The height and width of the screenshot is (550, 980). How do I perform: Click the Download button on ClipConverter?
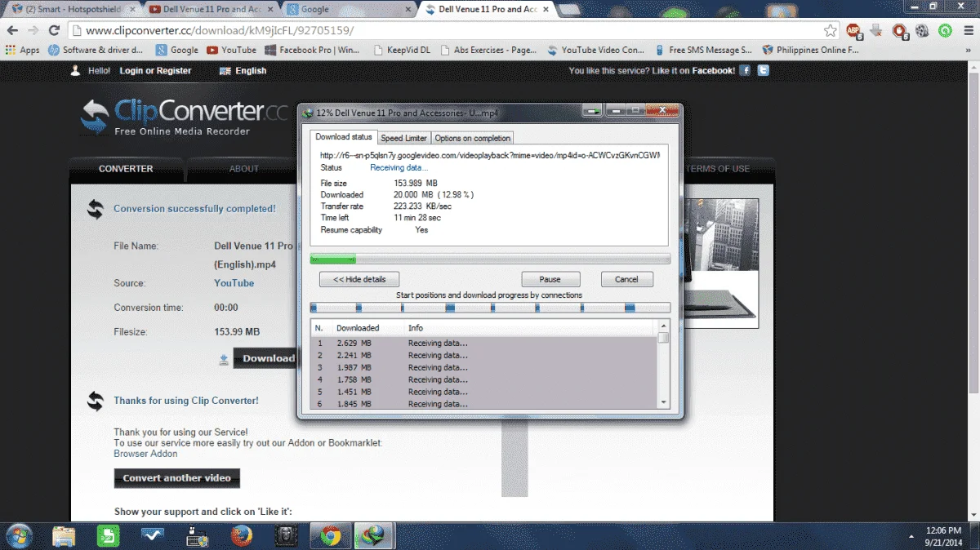266,358
